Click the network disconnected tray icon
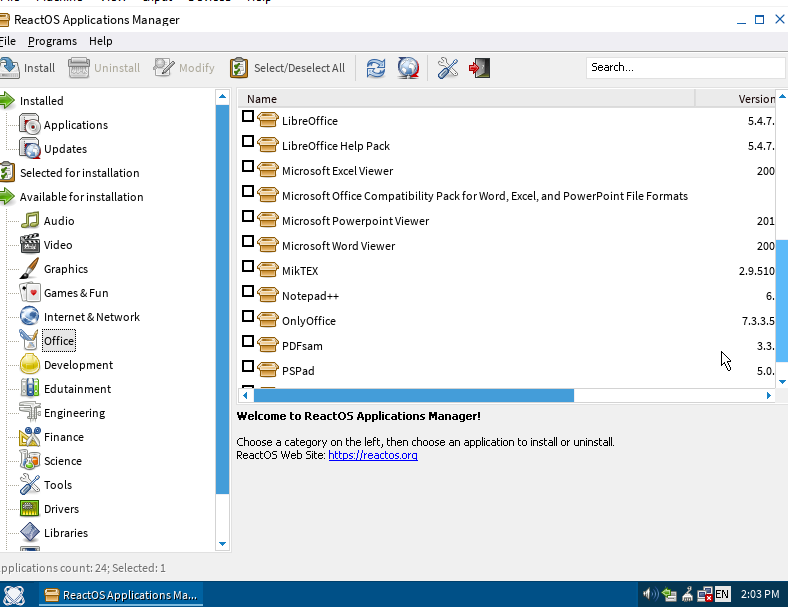Screen dimensions: 788x607 click(705, 595)
